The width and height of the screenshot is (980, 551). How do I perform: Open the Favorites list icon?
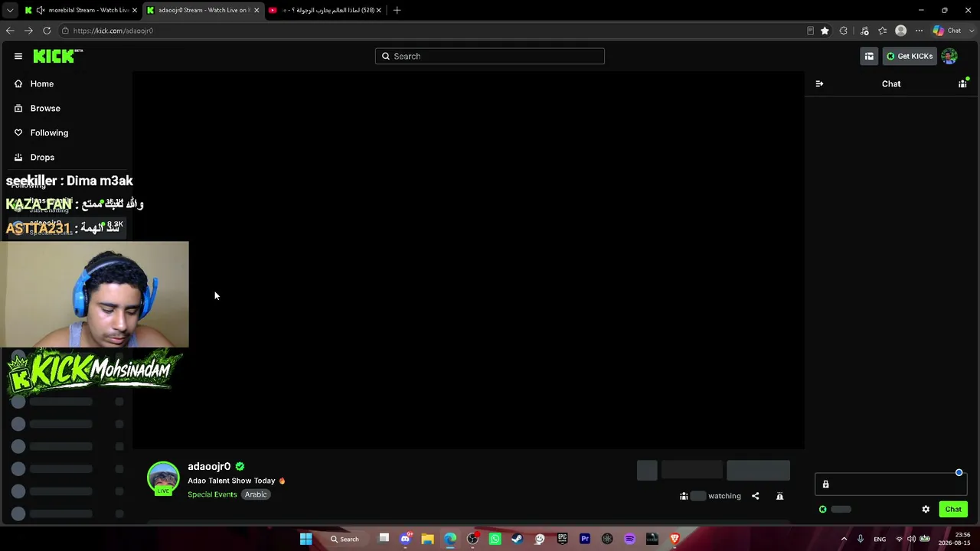point(883,31)
